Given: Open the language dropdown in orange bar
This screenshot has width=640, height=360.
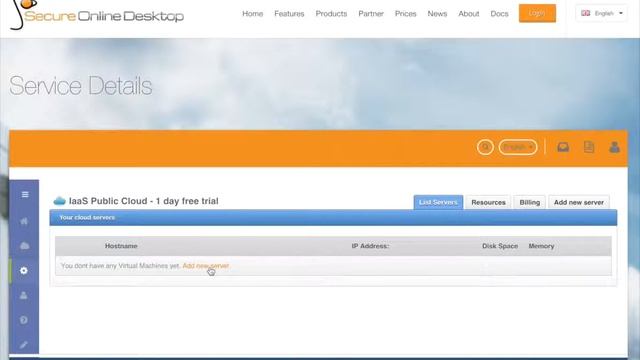Looking at the screenshot, I should coord(518,147).
